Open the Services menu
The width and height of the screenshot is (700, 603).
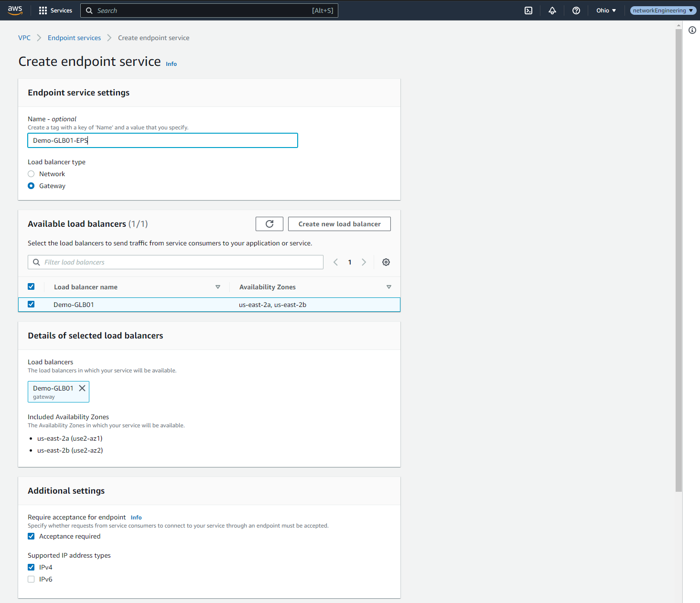tap(55, 10)
